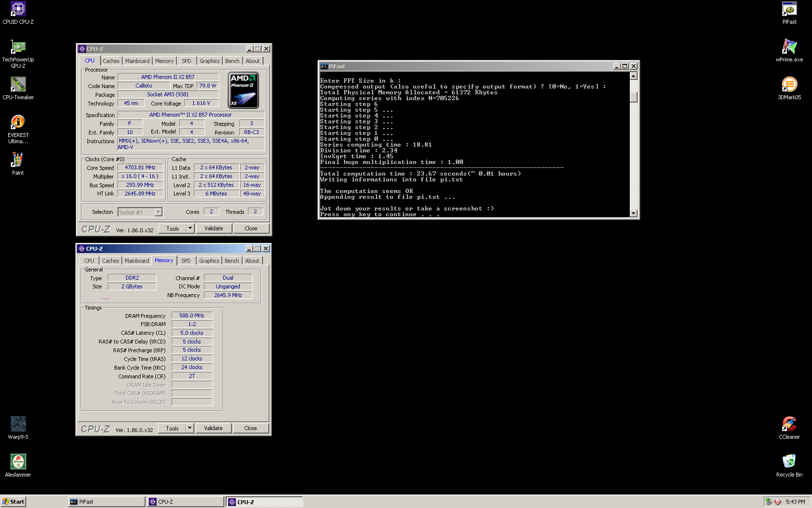
Task: Click the Core Voltage 1.616 V value
Action: pos(201,103)
